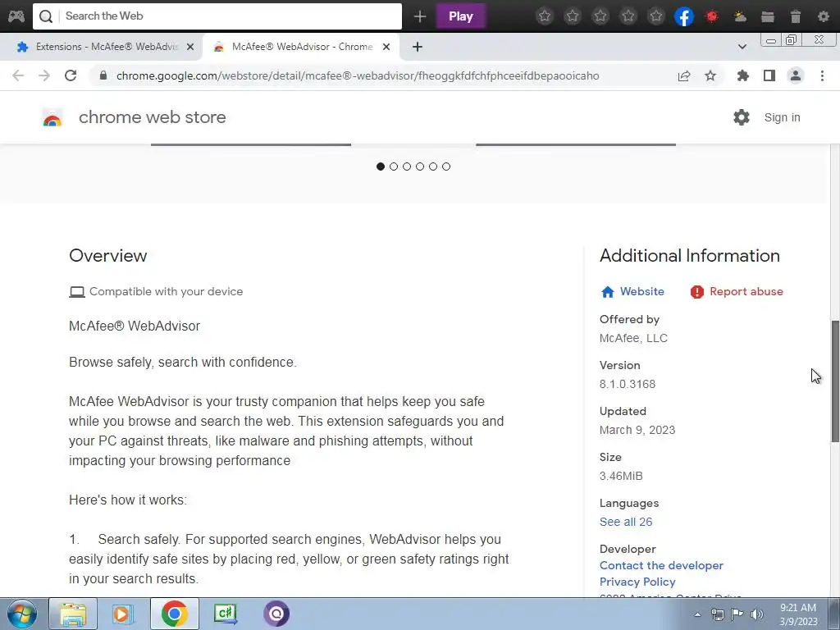840x630 pixels.
Task: Go back to previous page
Action: pyautogui.click(x=18, y=76)
